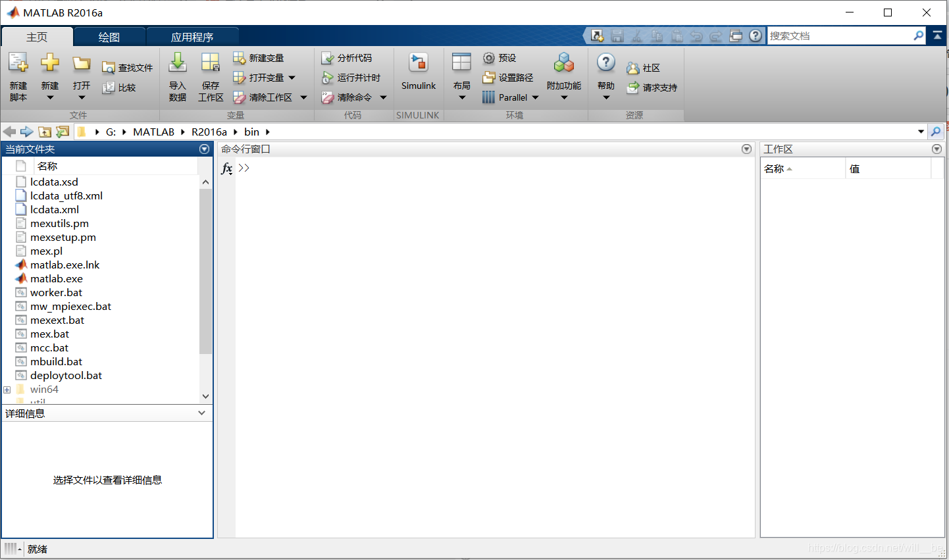949x560 pixels.
Task: Switch to the Apps (应用程序) tab
Action: click(192, 37)
